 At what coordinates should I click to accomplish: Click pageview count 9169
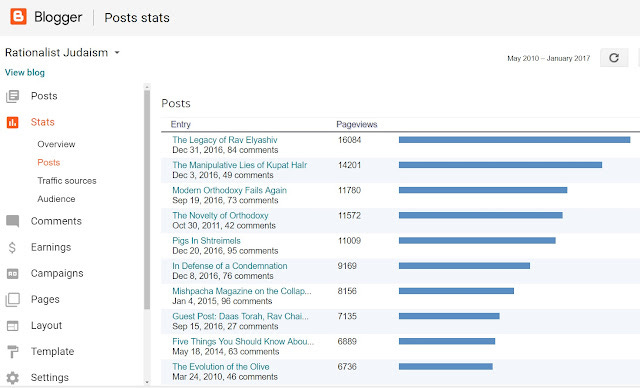tap(347, 266)
